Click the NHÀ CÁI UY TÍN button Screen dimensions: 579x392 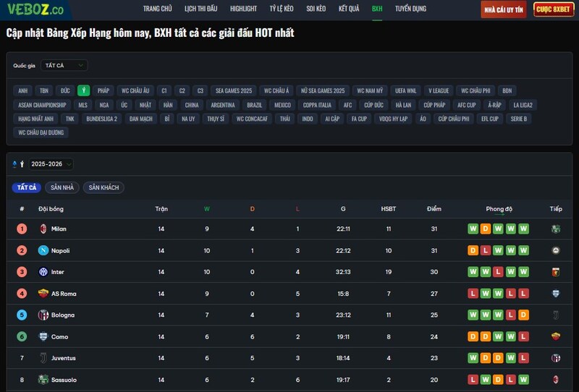tap(504, 9)
